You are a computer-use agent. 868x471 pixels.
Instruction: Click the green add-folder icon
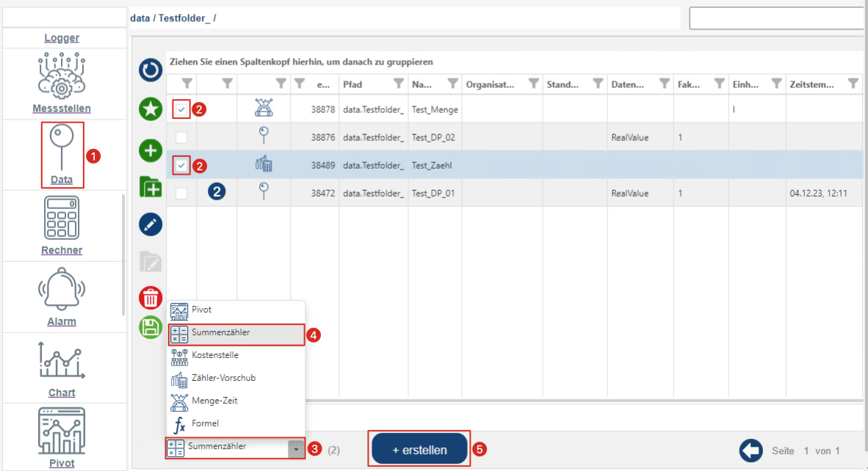coord(151,187)
